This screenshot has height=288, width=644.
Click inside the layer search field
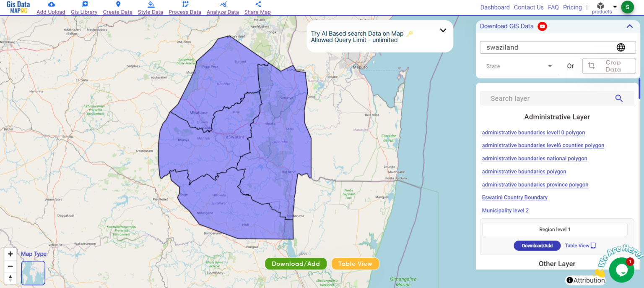(x=545, y=98)
